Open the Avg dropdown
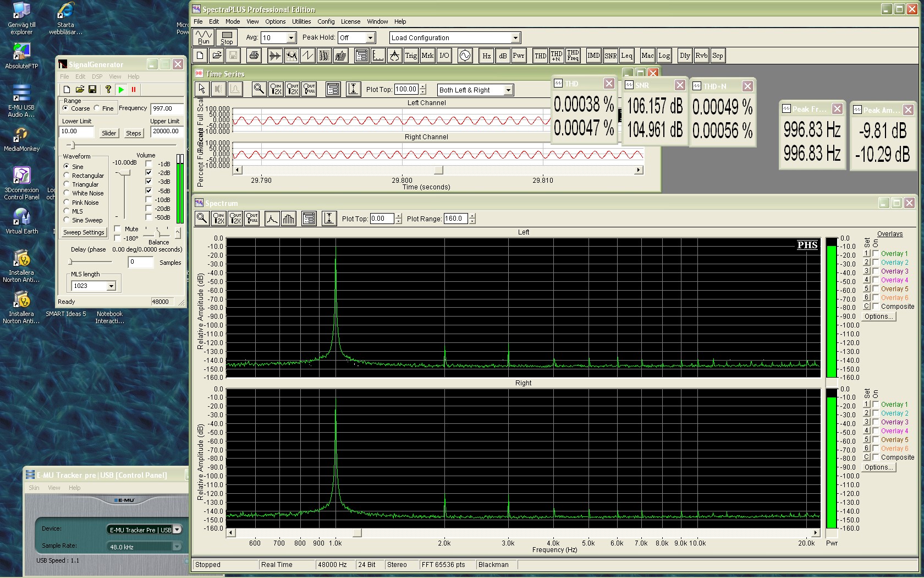 [x=291, y=37]
